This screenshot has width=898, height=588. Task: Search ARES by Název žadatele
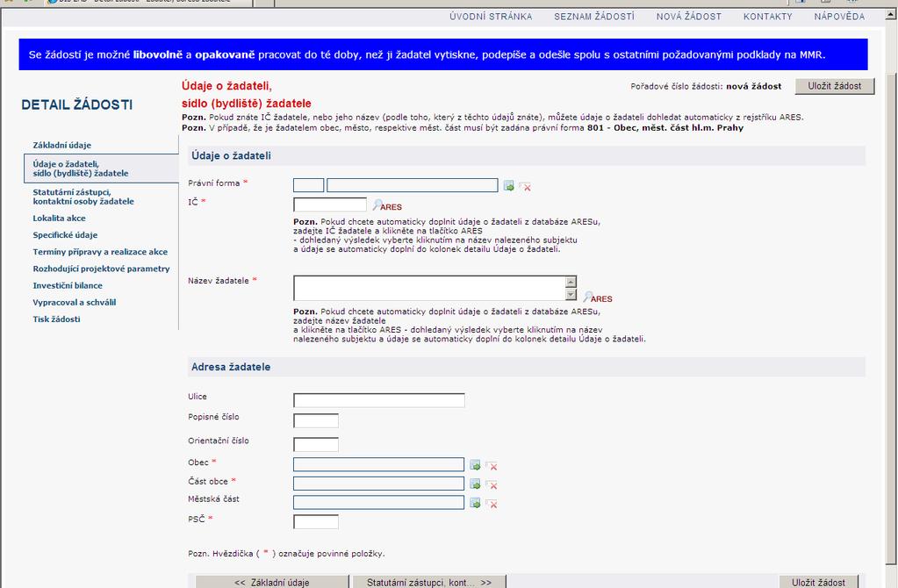[597, 298]
